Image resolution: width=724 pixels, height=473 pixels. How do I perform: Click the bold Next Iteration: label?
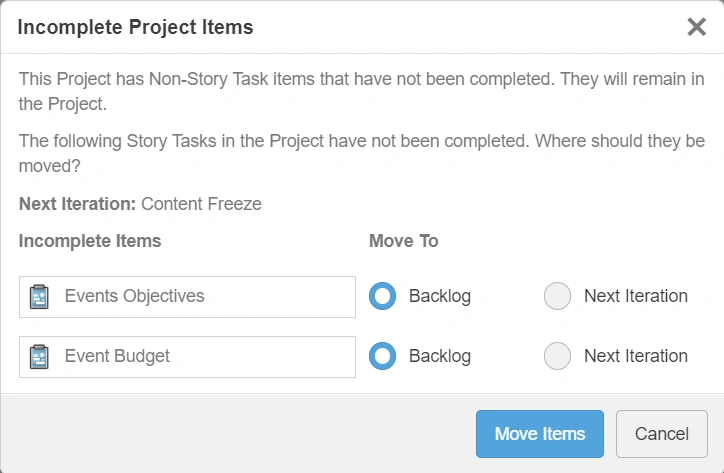[x=77, y=204]
